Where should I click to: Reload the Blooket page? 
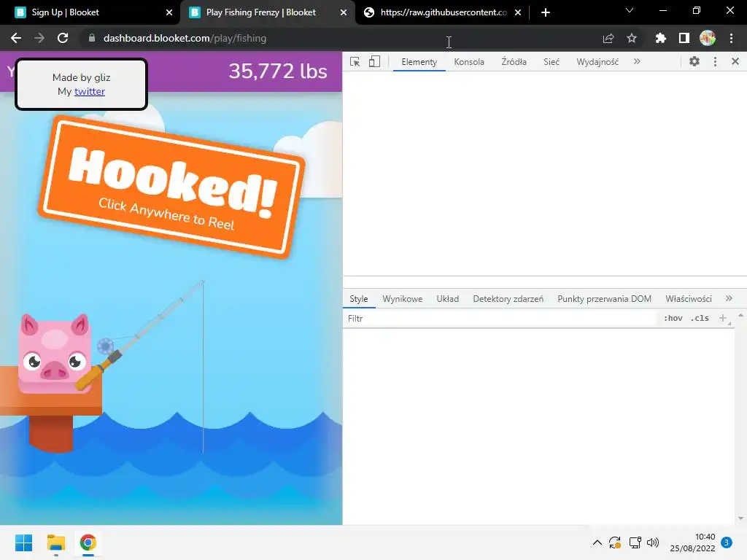tap(63, 38)
